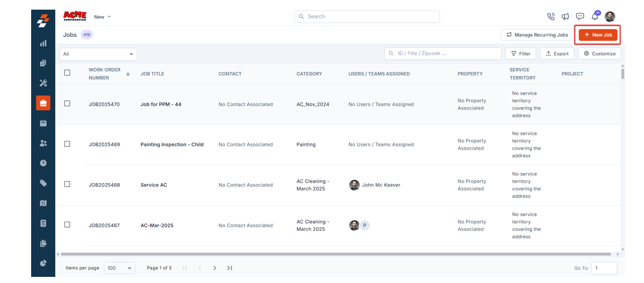
Task: Tick the checkbox for JOB2025470
Action: 67,104
